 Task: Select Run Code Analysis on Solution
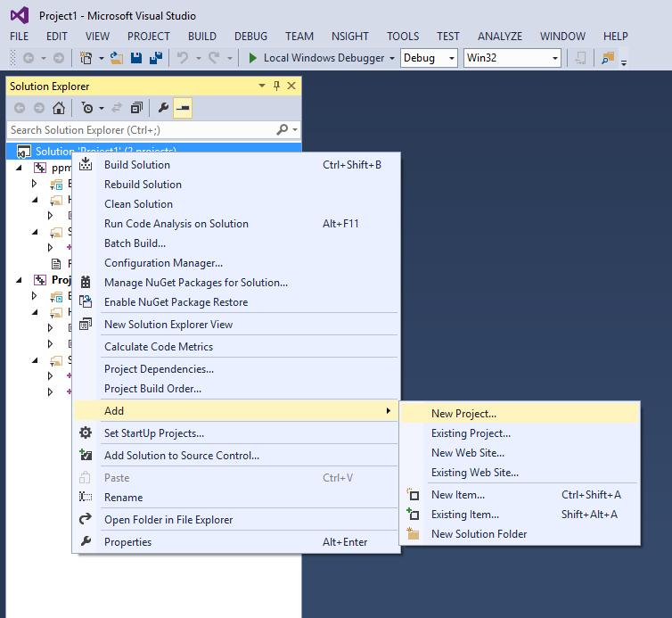[x=236, y=224]
